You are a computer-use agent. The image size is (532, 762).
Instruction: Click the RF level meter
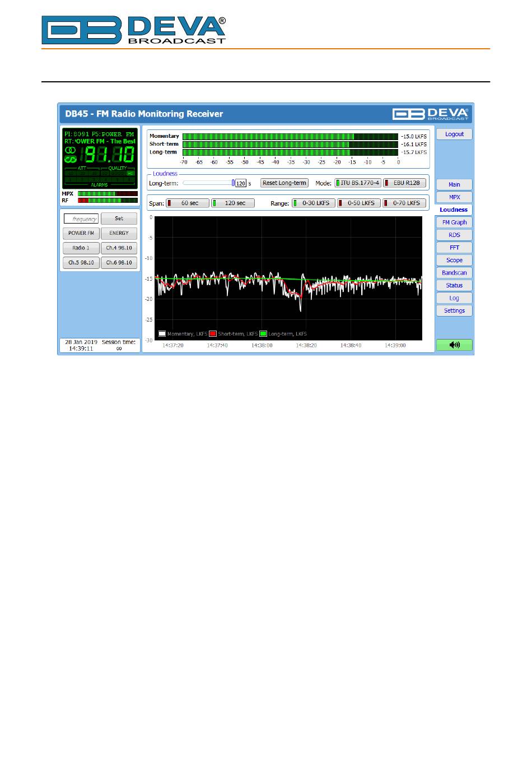[x=108, y=200]
